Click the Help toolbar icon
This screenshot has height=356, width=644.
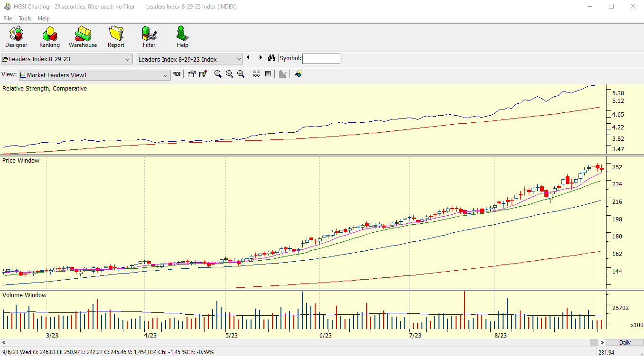(x=182, y=37)
